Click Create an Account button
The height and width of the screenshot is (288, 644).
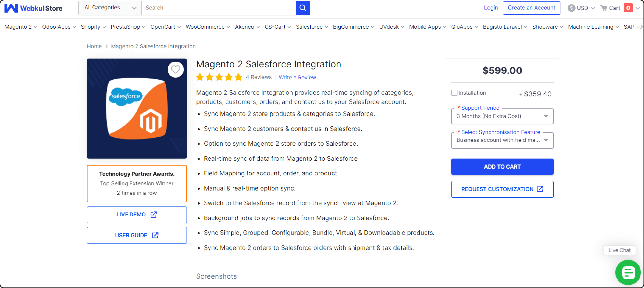coord(531,8)
